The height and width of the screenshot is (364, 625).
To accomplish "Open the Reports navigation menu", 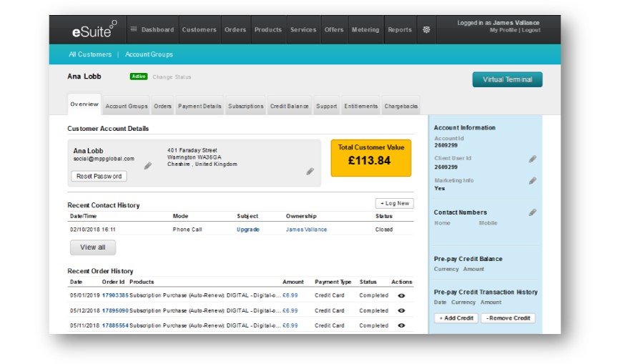I will click(x=400, y=30).
